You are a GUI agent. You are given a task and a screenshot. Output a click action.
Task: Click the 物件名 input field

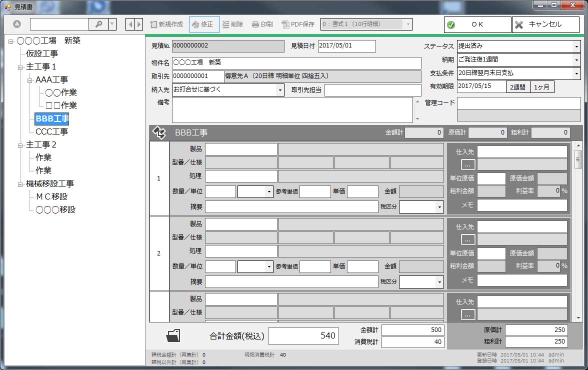pyautogui.click(x=296, y=62)
